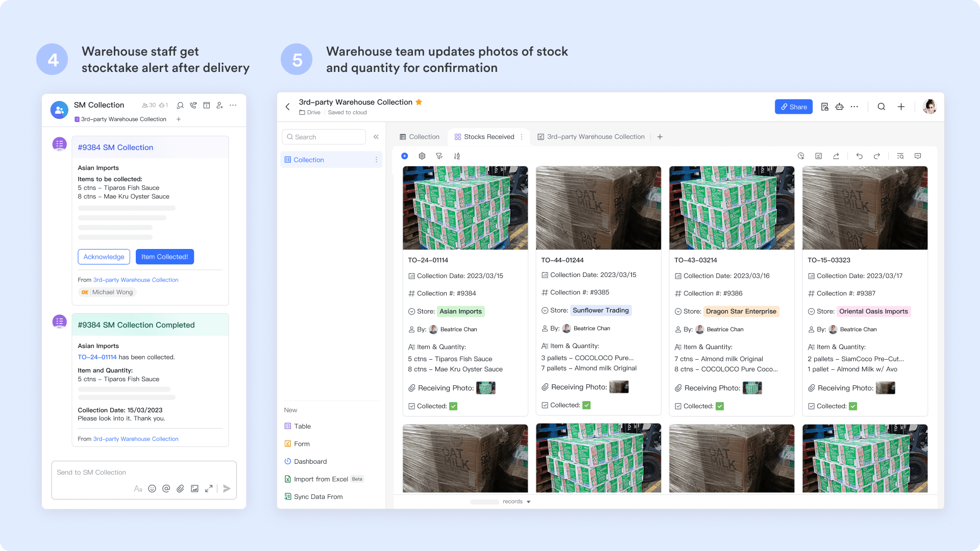The height and width of the screenshot is (551, 980).
Task: Click the redo arrow icon
Action: [877, 156]
